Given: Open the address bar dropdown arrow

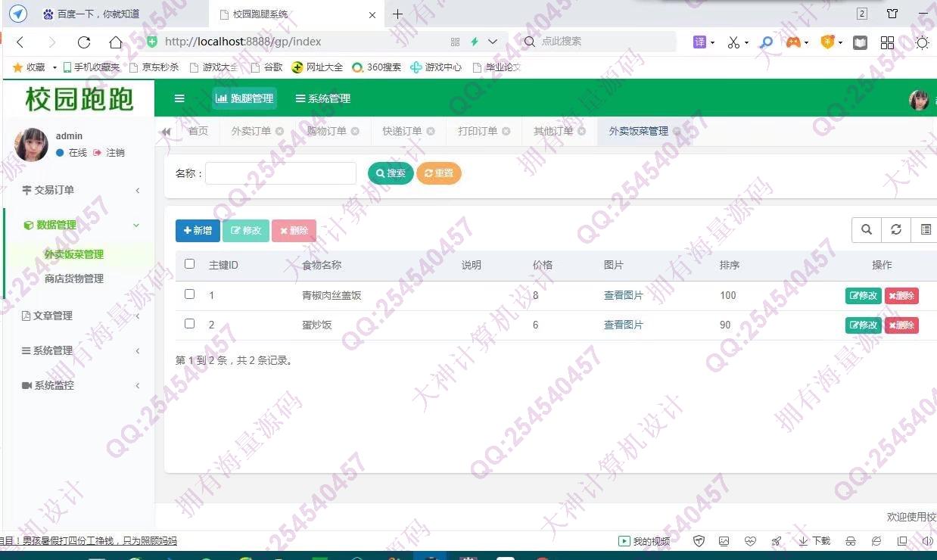Looking at the screenshot, I should coord(493,42).
